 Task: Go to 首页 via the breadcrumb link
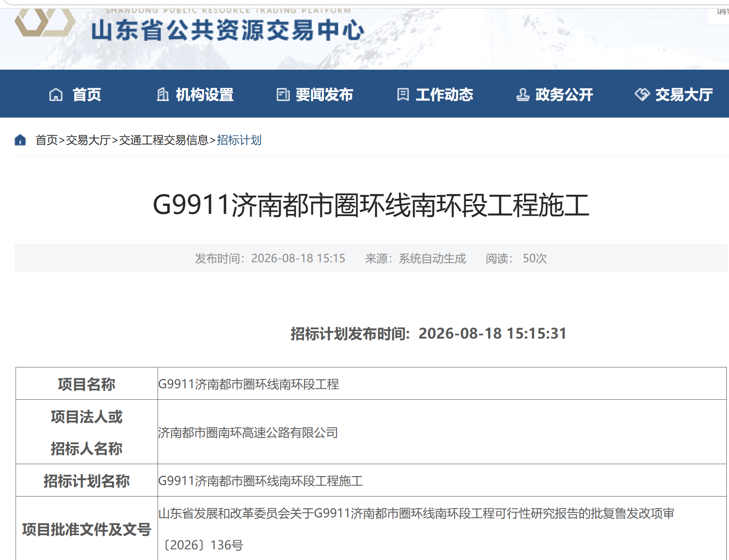click(x=47, y=140)
